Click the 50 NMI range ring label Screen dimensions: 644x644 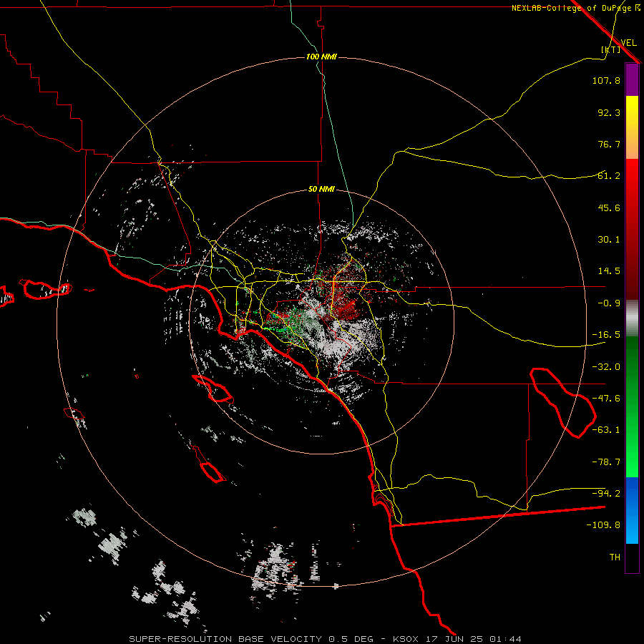321,190
